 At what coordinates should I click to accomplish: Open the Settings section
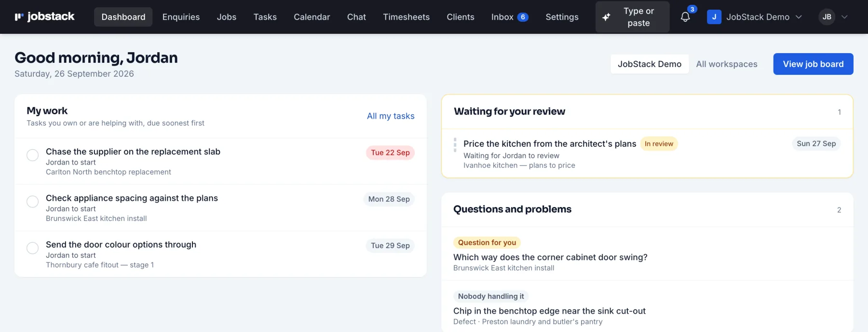click(x=562, y=17)
